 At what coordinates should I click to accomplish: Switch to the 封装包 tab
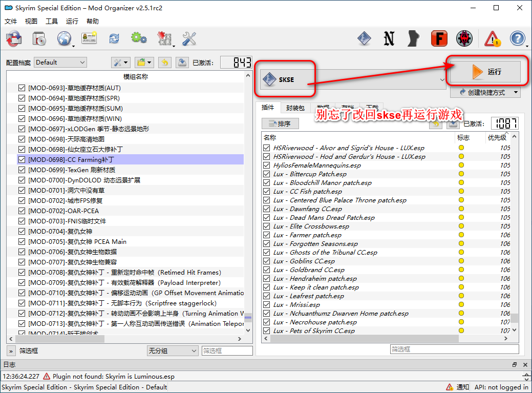[x=295, y=108]
